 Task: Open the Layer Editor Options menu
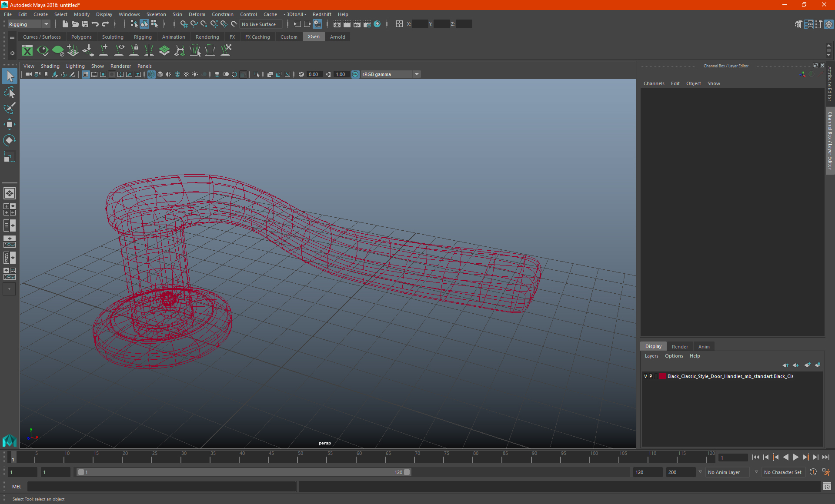coord(674,356)
